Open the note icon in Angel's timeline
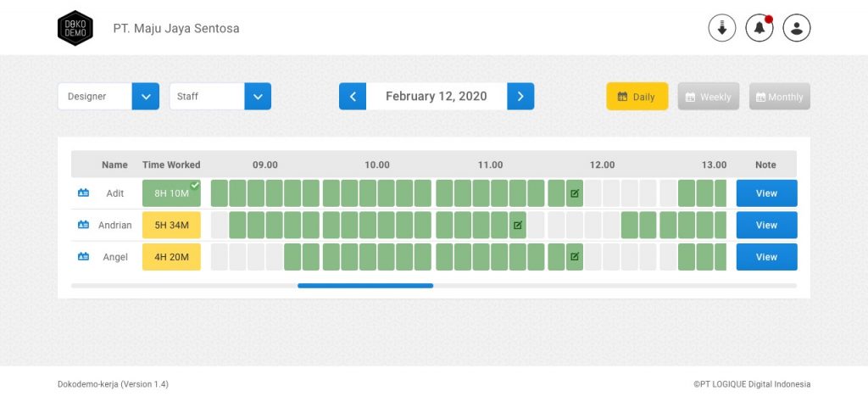868x402 pixels. pyautogui.click(x=575, y=257)
